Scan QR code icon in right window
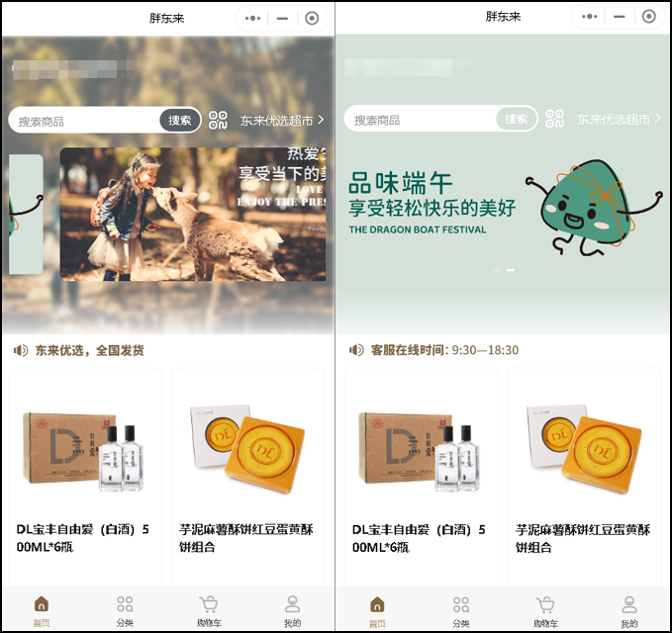This screenshot has width=672, height=633. coord(555,119)
